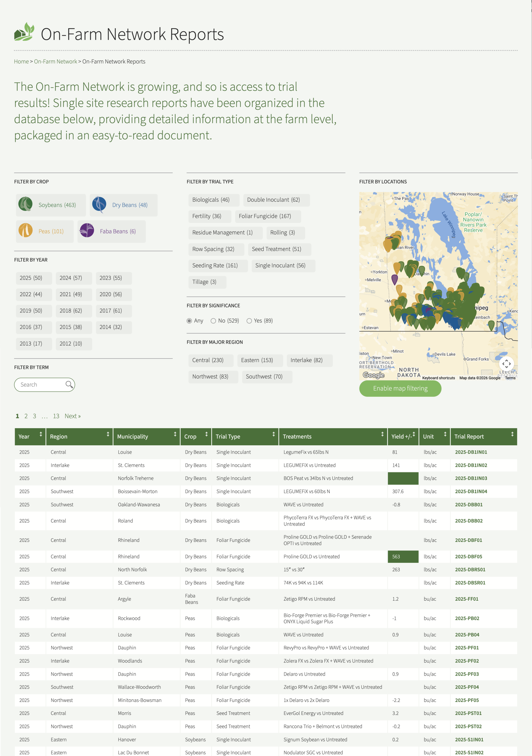
Task: Filter by Foliar Fungicide trial type
Action: 264,216
